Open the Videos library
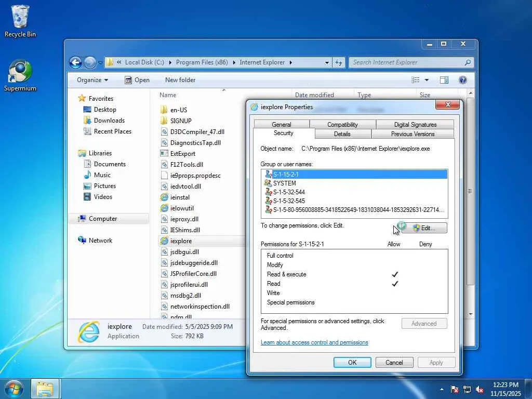 (x=103, y=197)
